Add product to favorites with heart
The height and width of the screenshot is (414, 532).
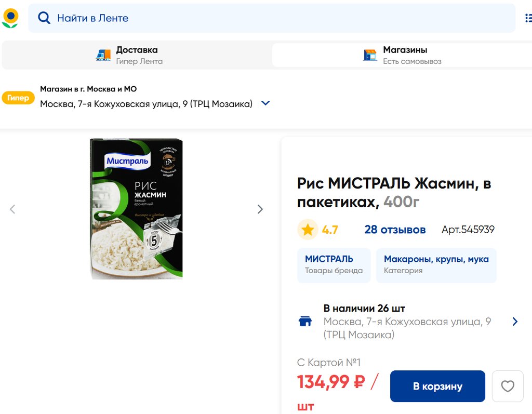coord(507,386)
